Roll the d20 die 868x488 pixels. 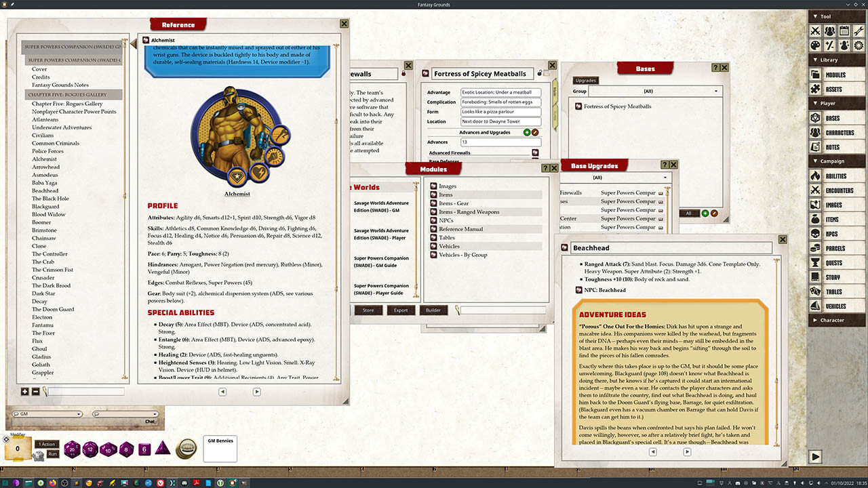pos(73,449)
